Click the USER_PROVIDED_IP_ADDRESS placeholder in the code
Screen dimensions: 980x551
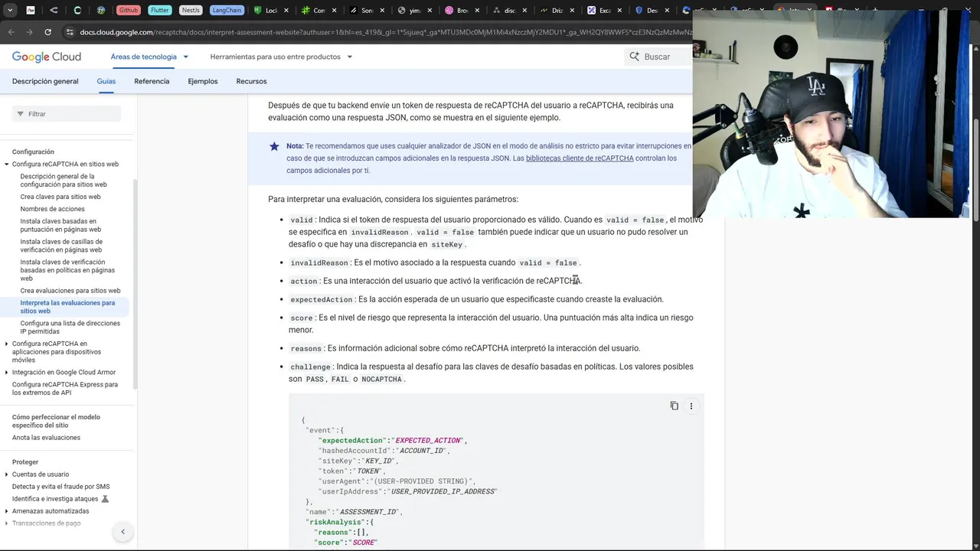pos(443,491)
